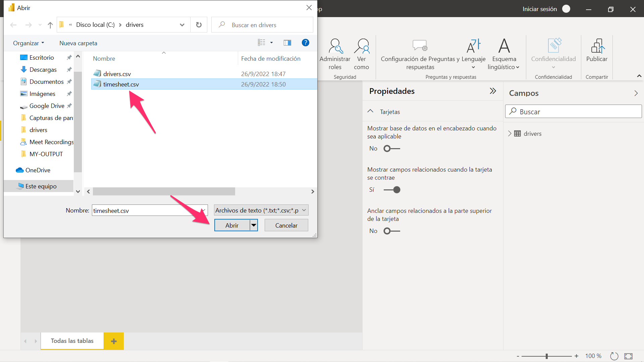Toggle Mostrar campos relacionados cuando se contrae
This screenshot has width=644, height=362.
pos(392,190)
